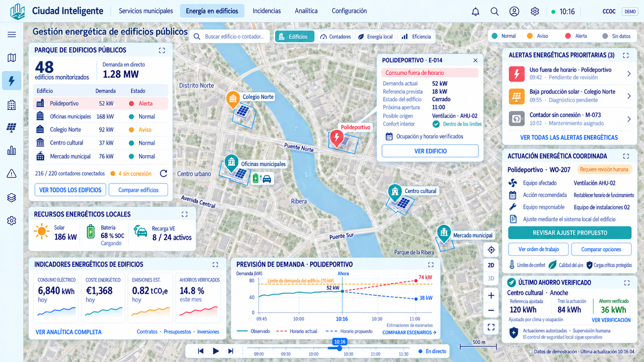Open the Incidencias menu tab
Viewport: 644px width, 362px height.
click(x=267, y=11)
